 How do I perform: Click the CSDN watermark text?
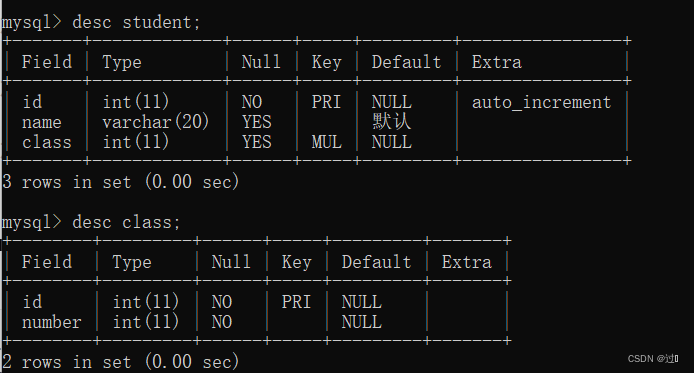click(x=653, y=359)
